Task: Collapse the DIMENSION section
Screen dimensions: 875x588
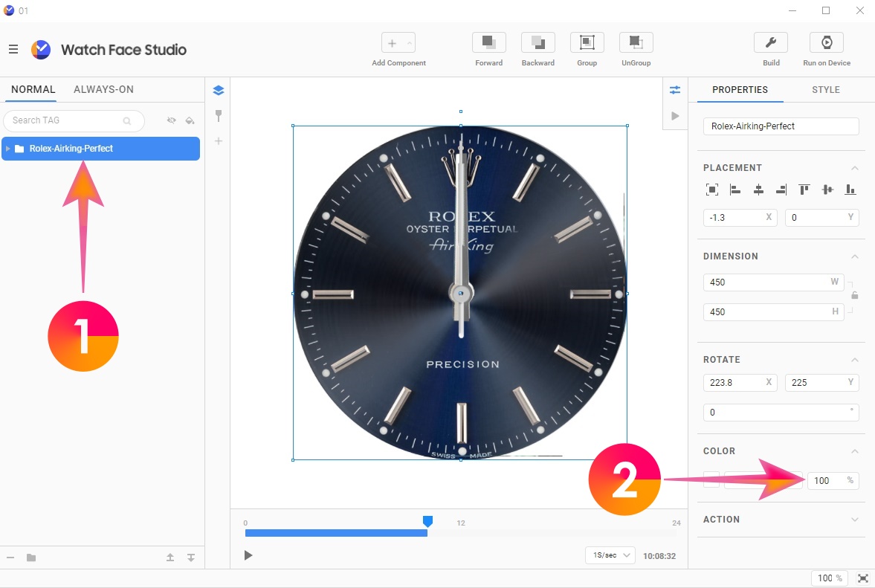Action: [854, 256]
